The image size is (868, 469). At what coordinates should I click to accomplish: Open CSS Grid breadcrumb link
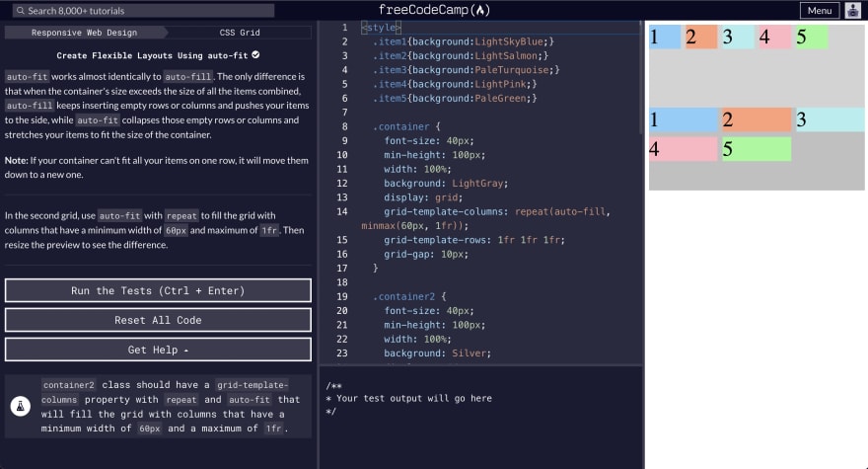(240, 33)
